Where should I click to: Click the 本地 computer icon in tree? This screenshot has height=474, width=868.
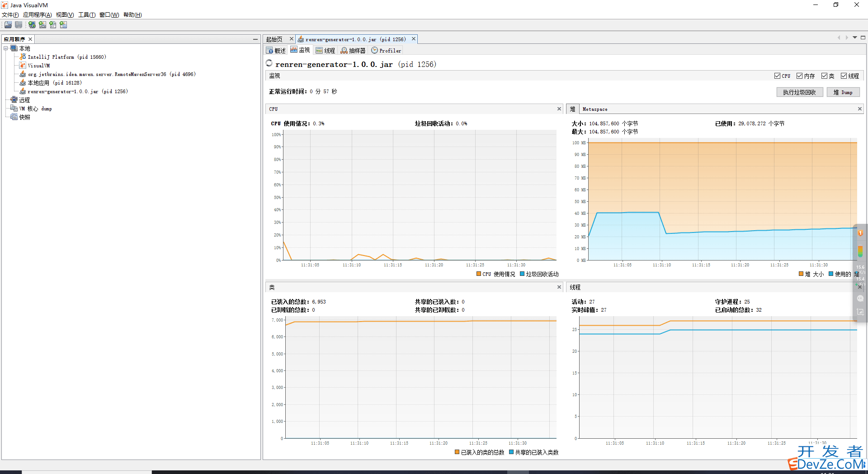14,48
